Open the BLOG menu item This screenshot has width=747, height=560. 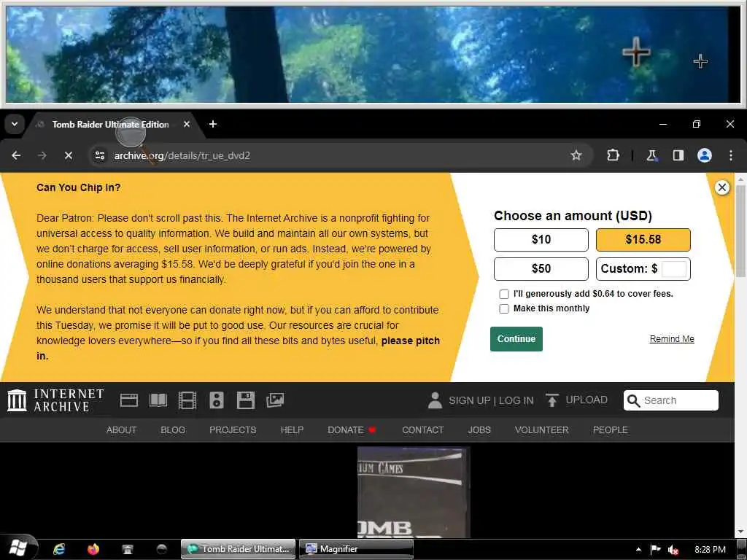(x=173, y=430)
